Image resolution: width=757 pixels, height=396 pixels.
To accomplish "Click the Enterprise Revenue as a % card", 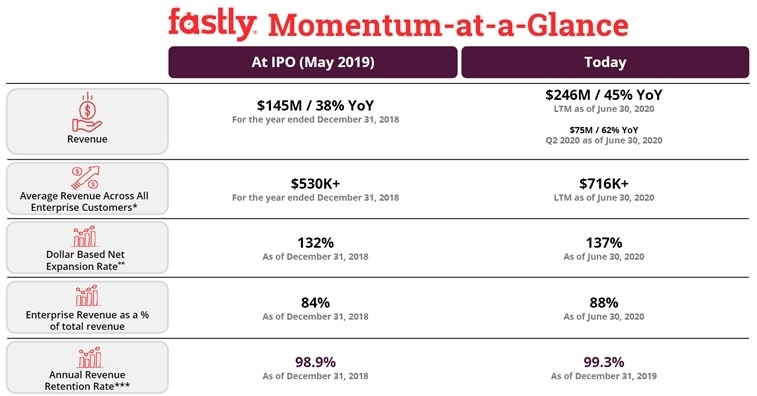I will pos(87,307).
